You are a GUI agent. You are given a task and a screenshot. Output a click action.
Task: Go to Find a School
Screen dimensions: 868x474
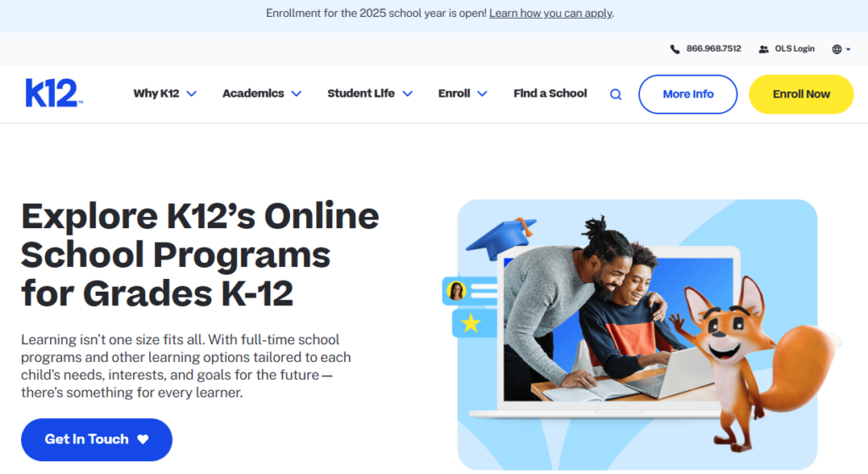tap(549, 93)
